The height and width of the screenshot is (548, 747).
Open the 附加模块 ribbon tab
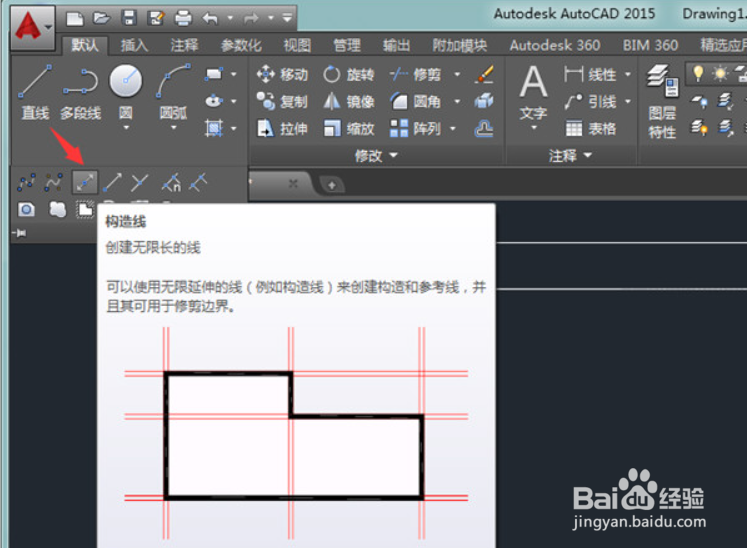click(459, 45)
